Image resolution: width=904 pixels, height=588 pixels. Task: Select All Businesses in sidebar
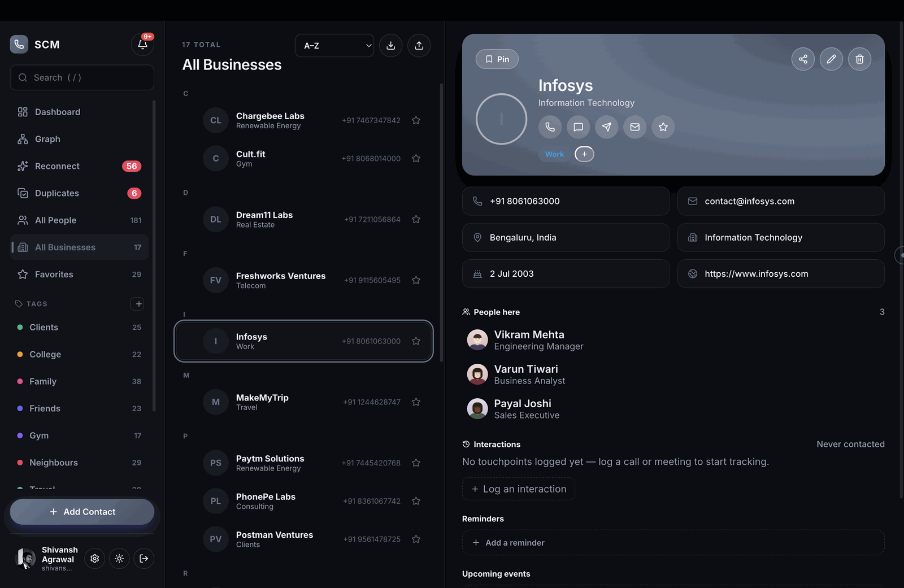coord(79,247)
